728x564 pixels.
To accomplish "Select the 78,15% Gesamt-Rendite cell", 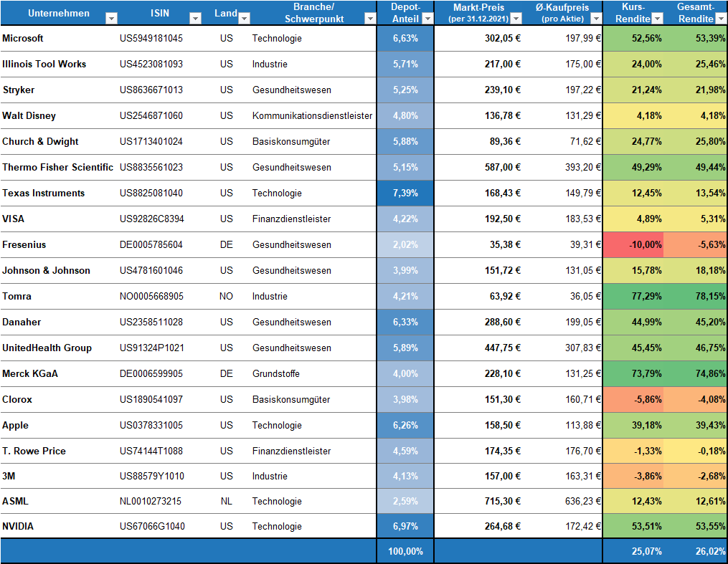I will pos(696,297).
